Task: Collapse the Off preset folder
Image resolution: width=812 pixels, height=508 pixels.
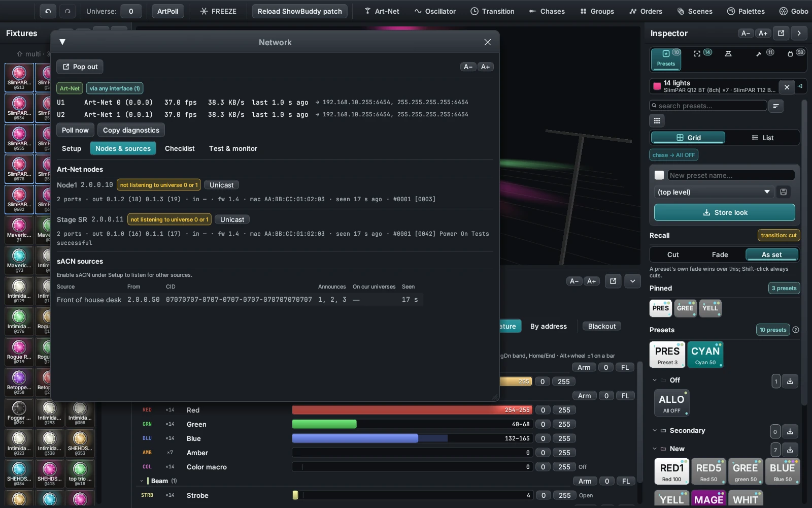Action: [655, 380]
